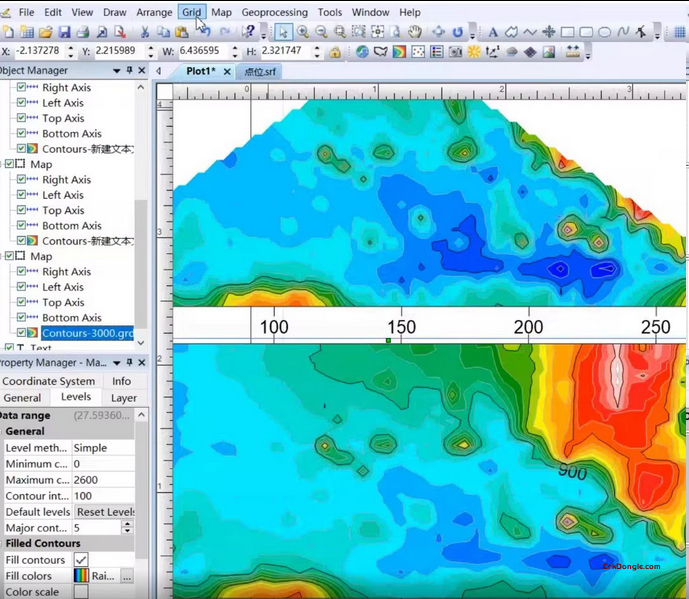Select the Text tool in drawing toolbar
The image size is (689, 599).
(x=493, y=32)
